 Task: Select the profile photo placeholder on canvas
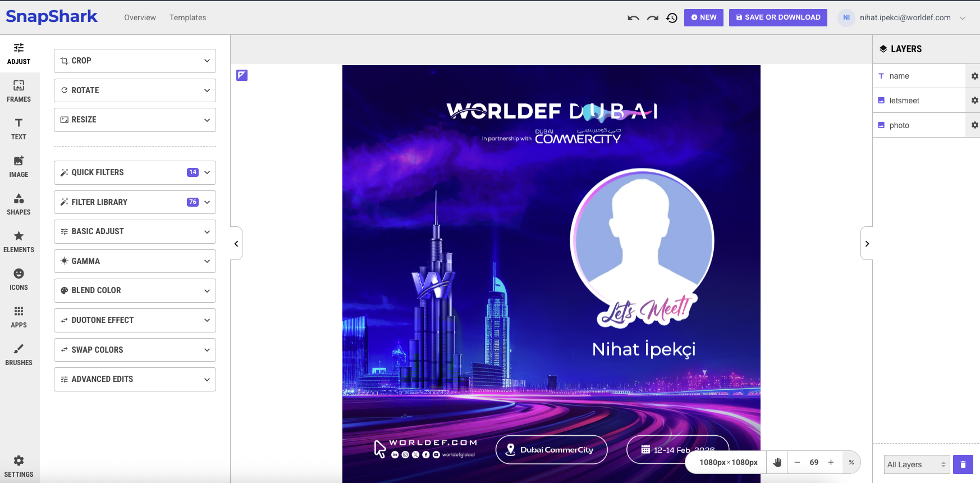(642, 240)
